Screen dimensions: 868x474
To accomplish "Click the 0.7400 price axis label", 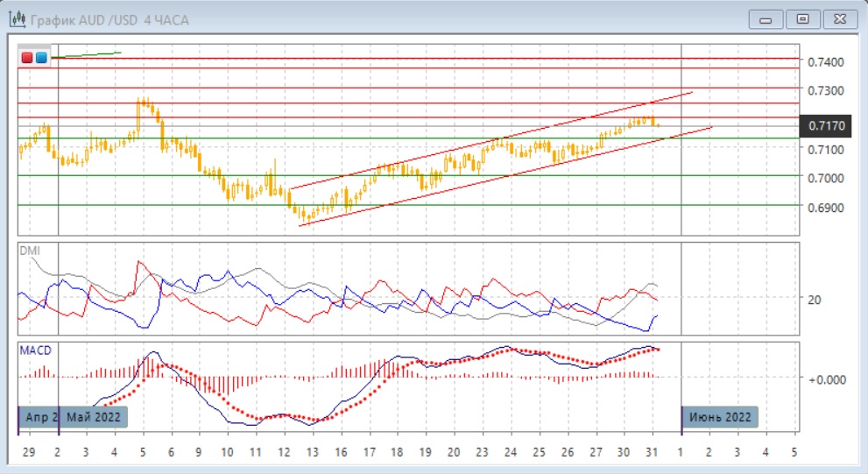I will tap(826, 62).
